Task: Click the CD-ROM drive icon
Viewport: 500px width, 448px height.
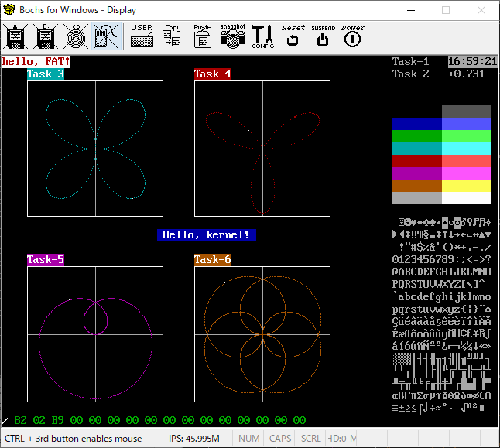Action: [x=76, y=36]
